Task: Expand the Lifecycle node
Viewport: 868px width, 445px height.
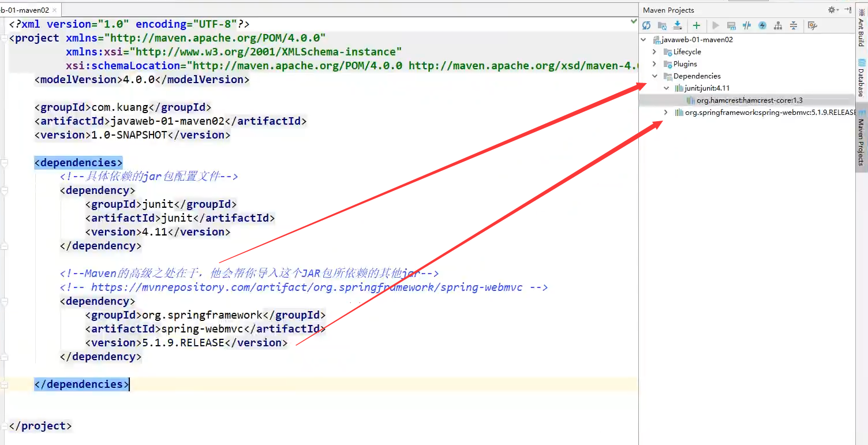Action: pos(654,52)
